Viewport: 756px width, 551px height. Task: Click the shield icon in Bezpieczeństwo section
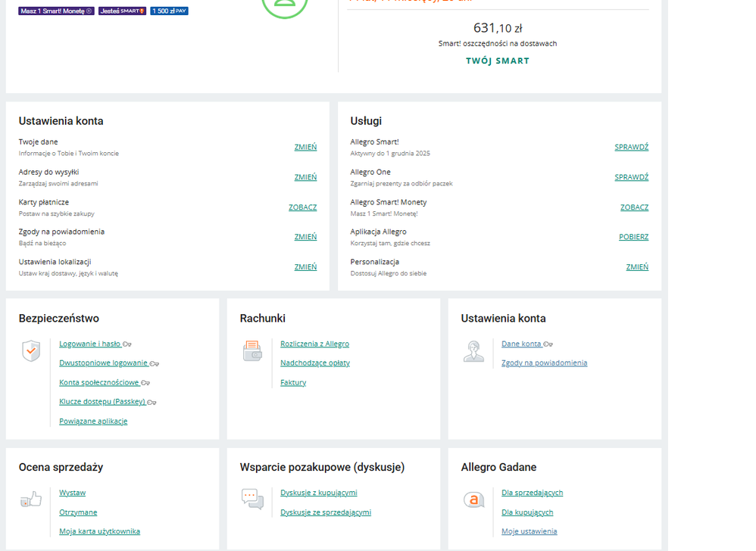(31, 351)
